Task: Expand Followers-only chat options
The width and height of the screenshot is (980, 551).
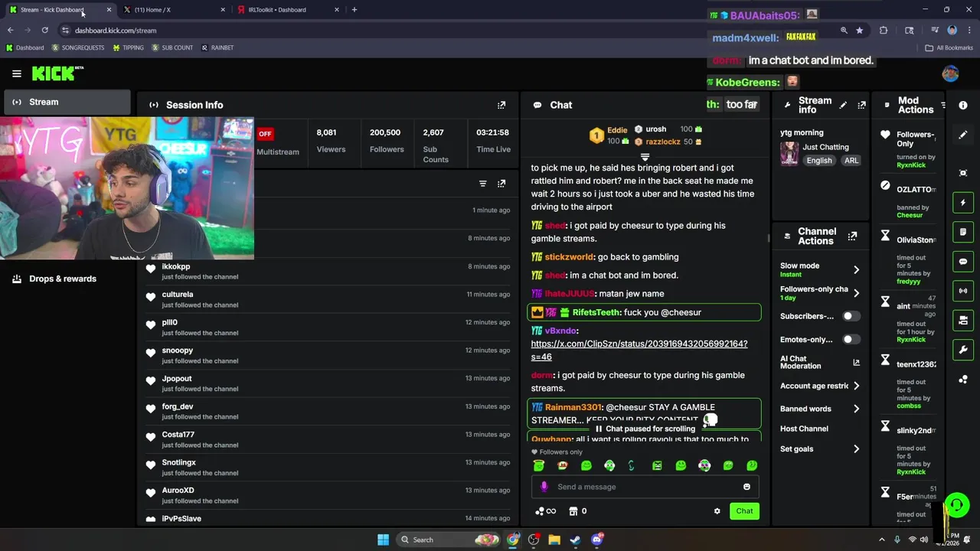Action: tap(856, 293)
